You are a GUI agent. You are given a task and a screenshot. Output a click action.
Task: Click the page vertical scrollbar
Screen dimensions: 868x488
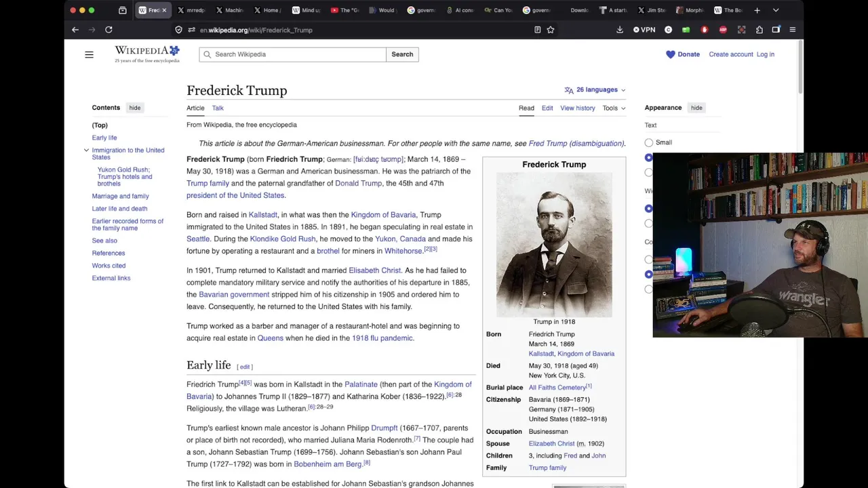click(x=801, y=68)
